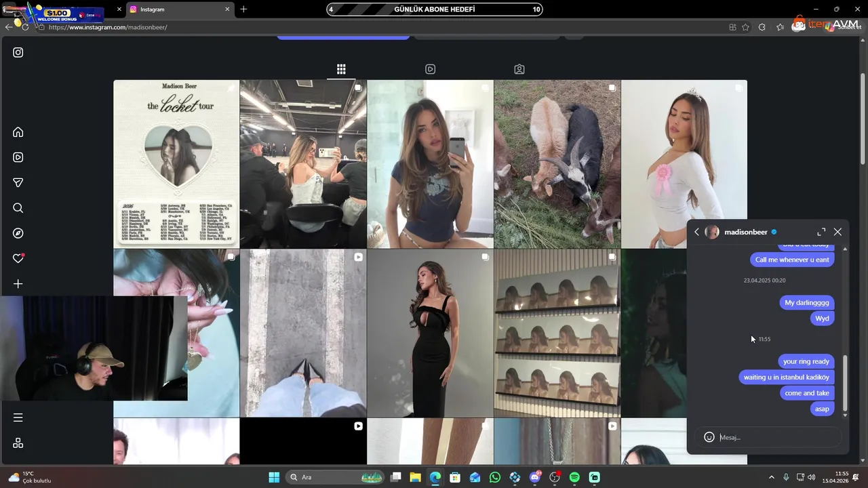Switch to the profile Reels tab

(x=430, y=69)
